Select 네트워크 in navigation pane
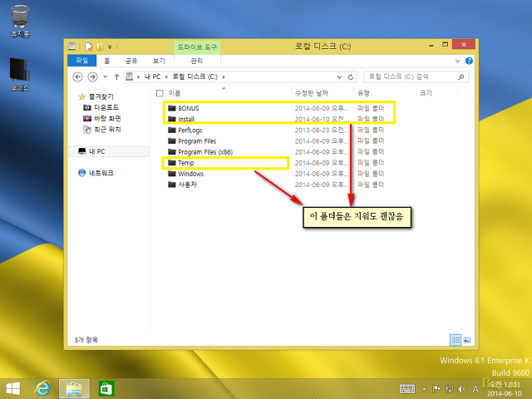 (101, 173)
